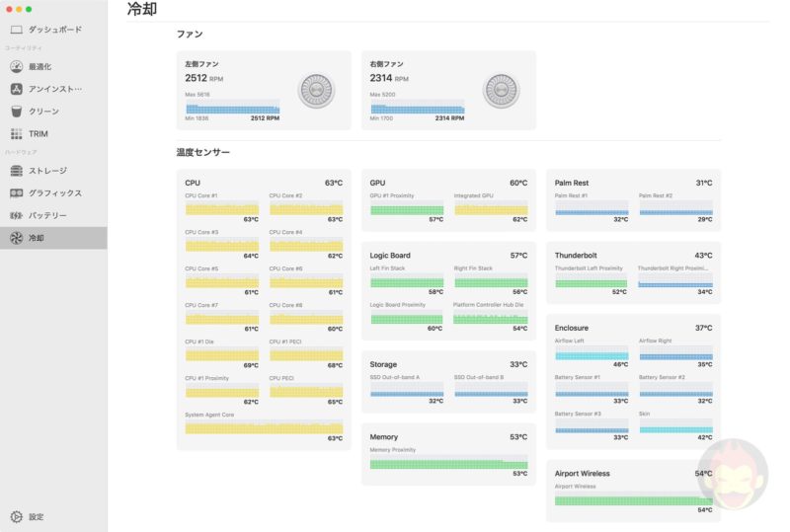The image size is (790, 532).
Task: Select the クリーン bucket icon
Action: click(16, 112)
